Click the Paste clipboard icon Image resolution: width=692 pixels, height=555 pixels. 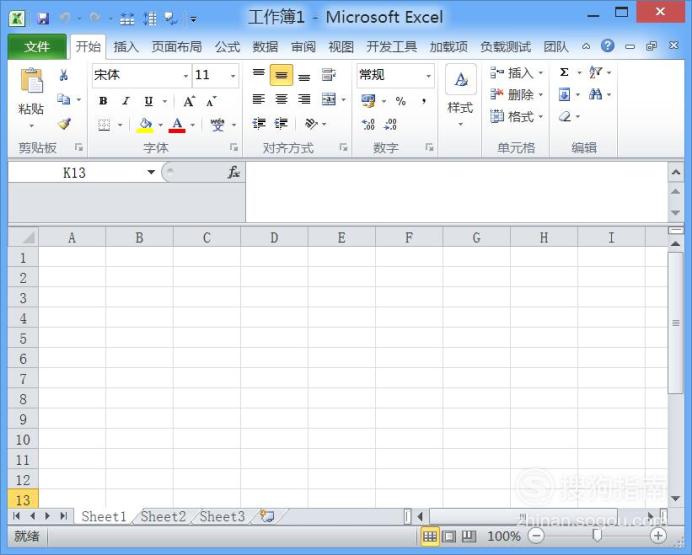31,81
